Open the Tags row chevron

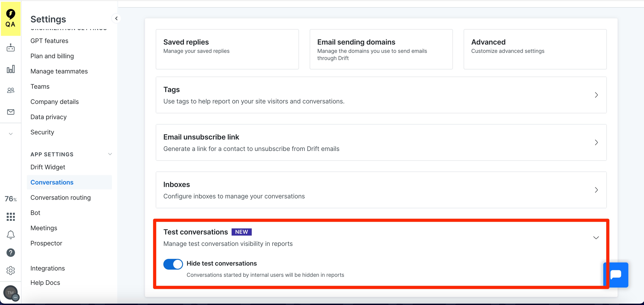pyautogui.click(x=596, y=95)
